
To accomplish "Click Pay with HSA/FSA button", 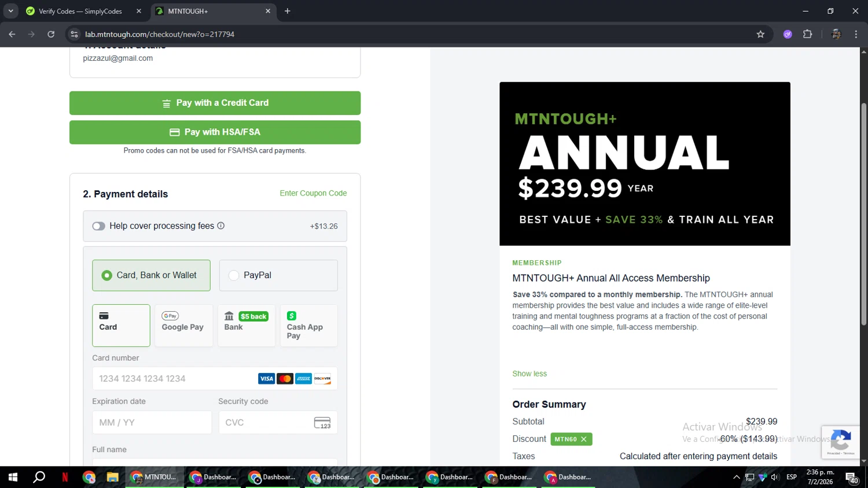I will coord(215,132).
